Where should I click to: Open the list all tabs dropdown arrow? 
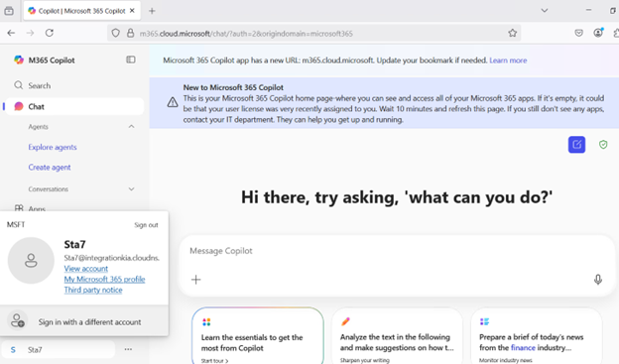545,11
